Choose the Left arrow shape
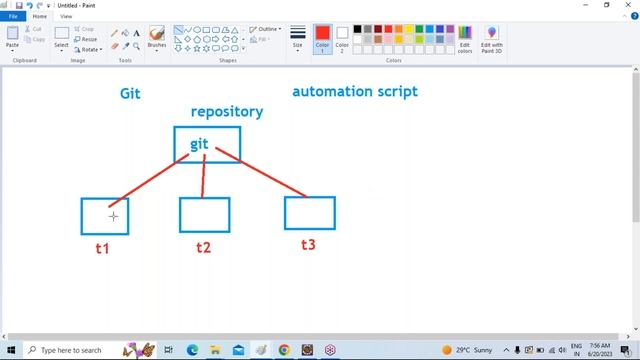The height and width of the screenshot is (360, 640). coord(225,39)
